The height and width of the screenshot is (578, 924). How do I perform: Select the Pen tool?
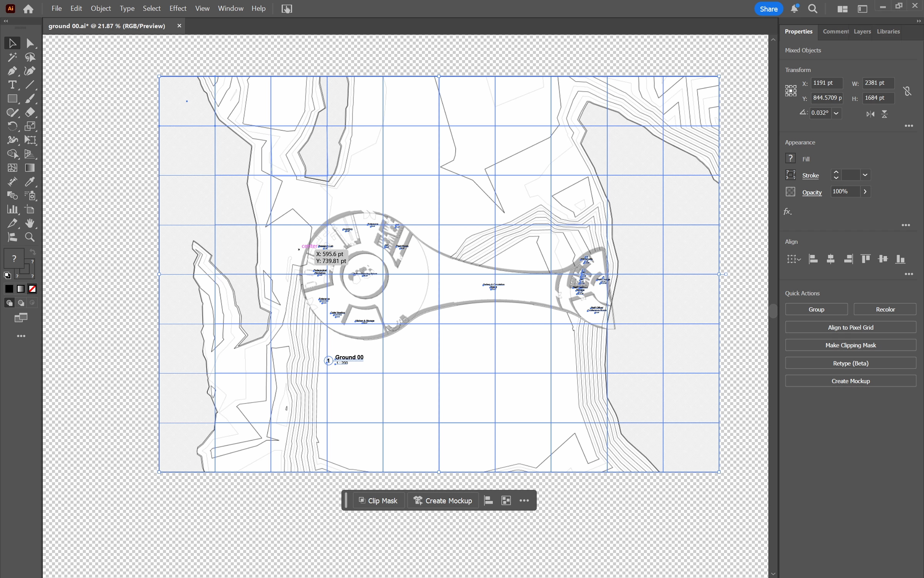tap(12, 71)
